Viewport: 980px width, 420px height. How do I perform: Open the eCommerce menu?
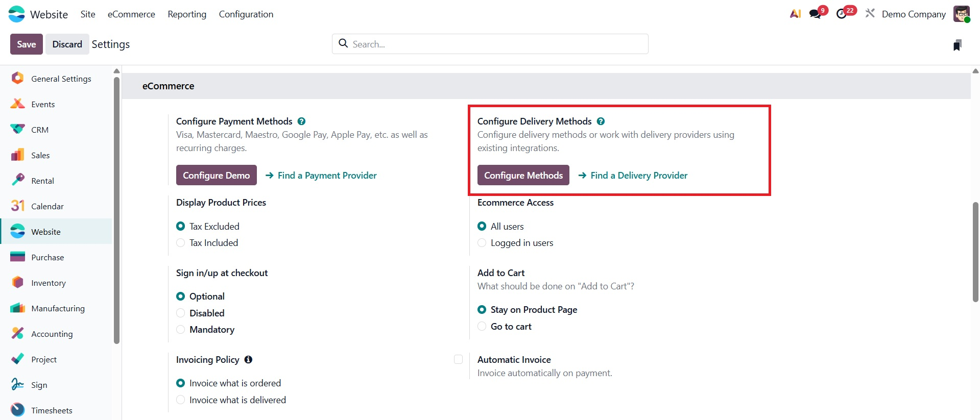tap(131, 14)
